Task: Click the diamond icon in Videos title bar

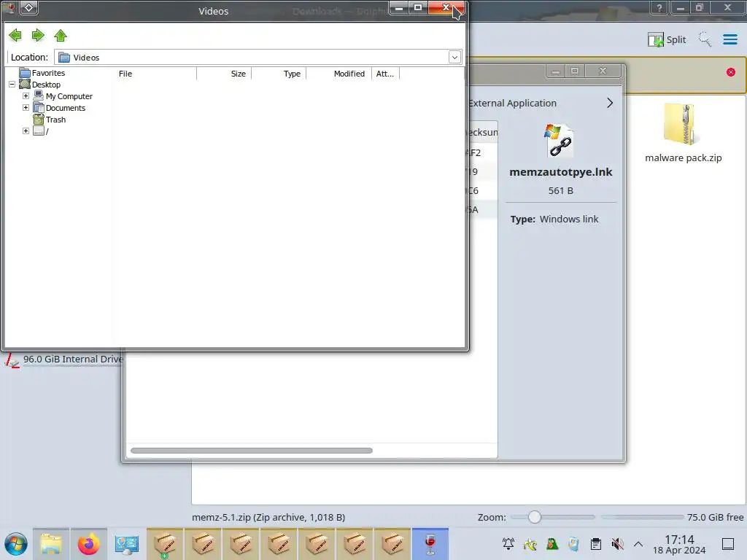Action: pos(28,7)
